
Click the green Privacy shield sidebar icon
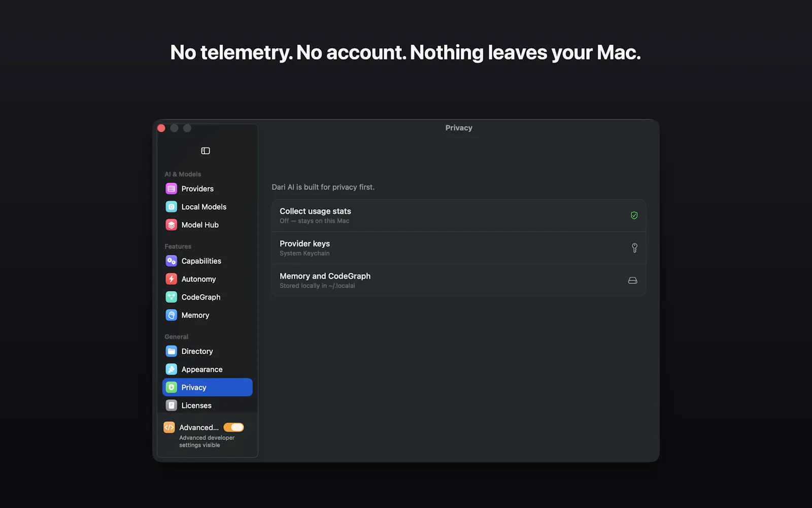click(x=172, y=388)
